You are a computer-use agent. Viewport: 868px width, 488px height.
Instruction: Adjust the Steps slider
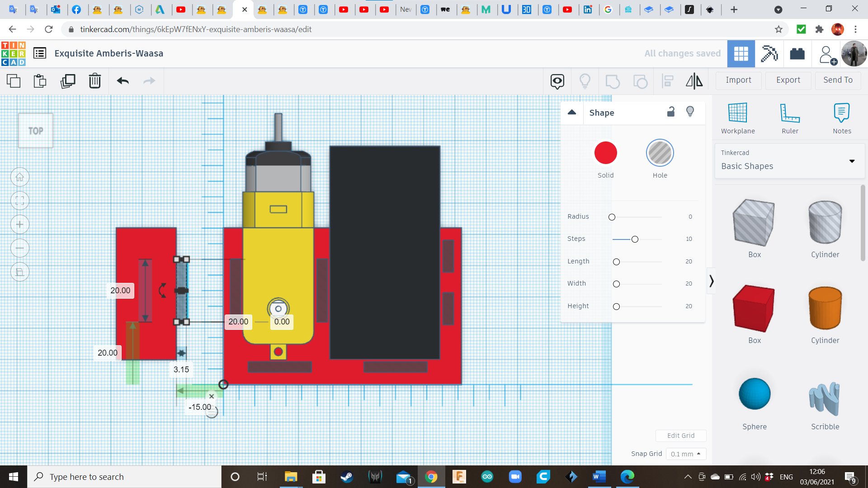pyautogui.click(x=635, y=239)
